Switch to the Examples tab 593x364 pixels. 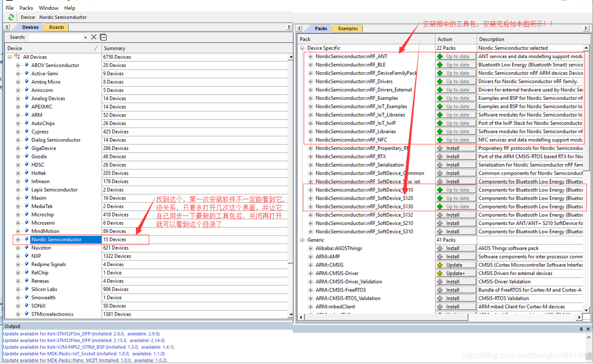click(348, 29)
